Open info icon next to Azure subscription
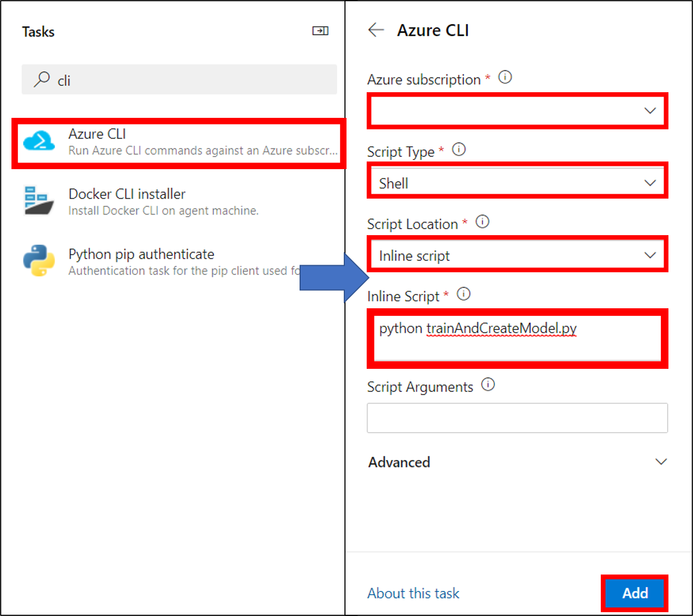The image size is (693, 616). pos(505,77)
